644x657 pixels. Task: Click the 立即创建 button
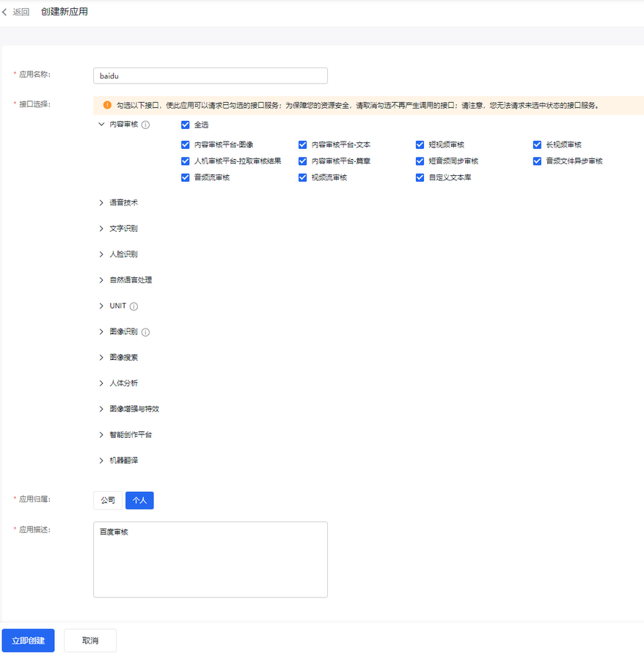[28, 640]
